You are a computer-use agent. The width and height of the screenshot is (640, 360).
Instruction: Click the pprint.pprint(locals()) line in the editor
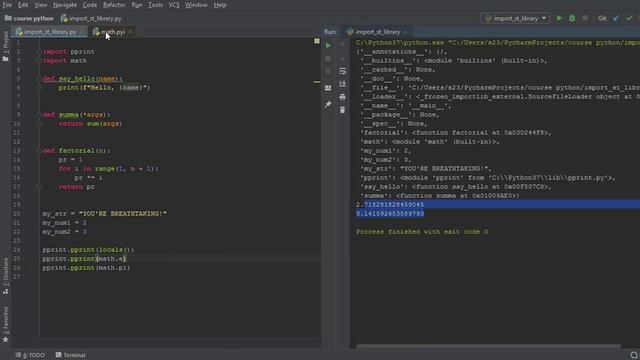click(x=88, y=250)
